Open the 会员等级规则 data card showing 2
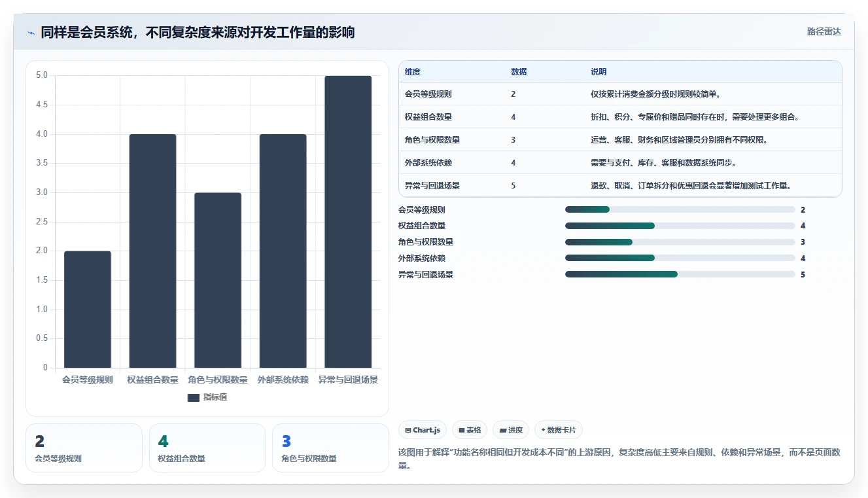The height and width of the screenshot is (498, 868). [x=84, y=448]
